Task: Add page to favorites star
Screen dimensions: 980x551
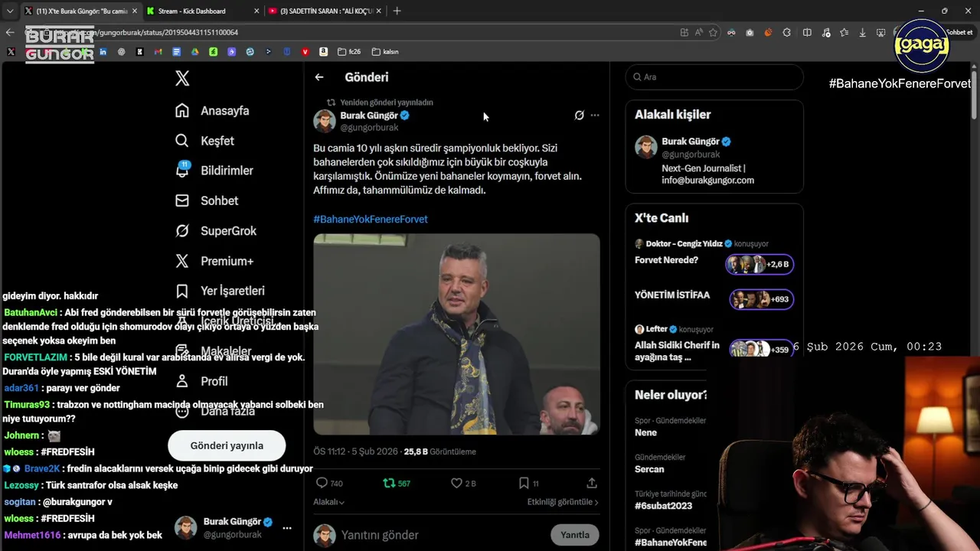Action: pos(713,32)
